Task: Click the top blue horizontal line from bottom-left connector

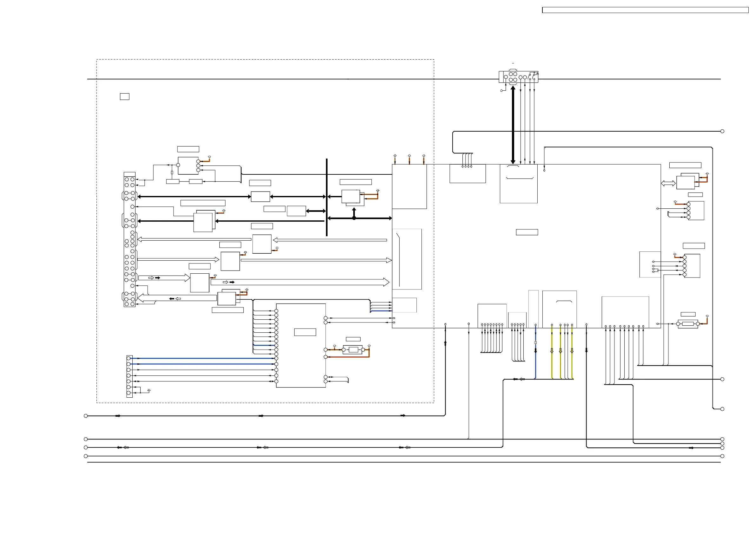Action: pyautogui.click(x=202, y=358)
